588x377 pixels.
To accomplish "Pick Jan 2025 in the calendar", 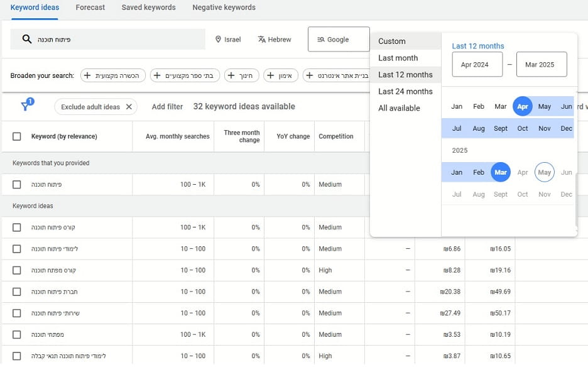I will pos(456,172).
